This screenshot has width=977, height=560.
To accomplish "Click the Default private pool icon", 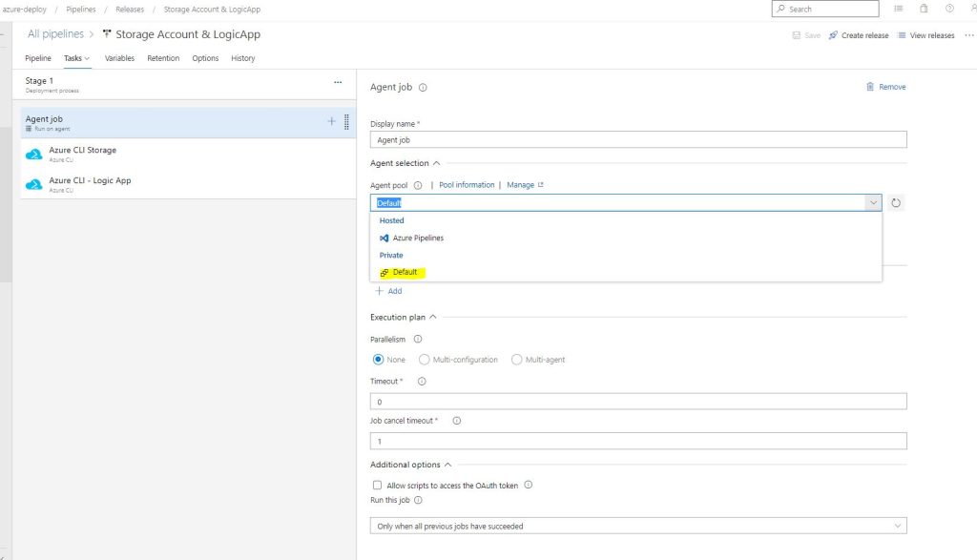I will click(385, 273).
